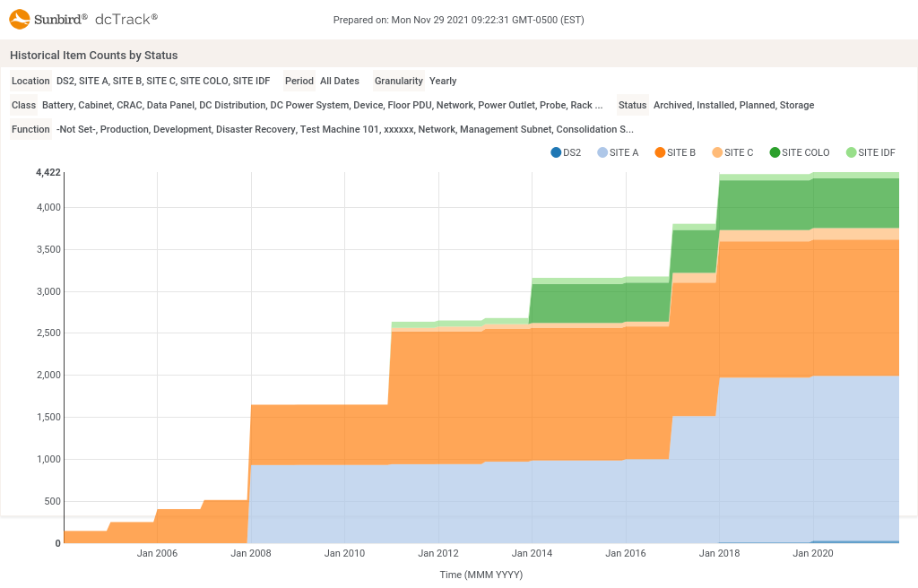Click the Historical Item Counts by Status title
The image size is (918, 588).
94,56
